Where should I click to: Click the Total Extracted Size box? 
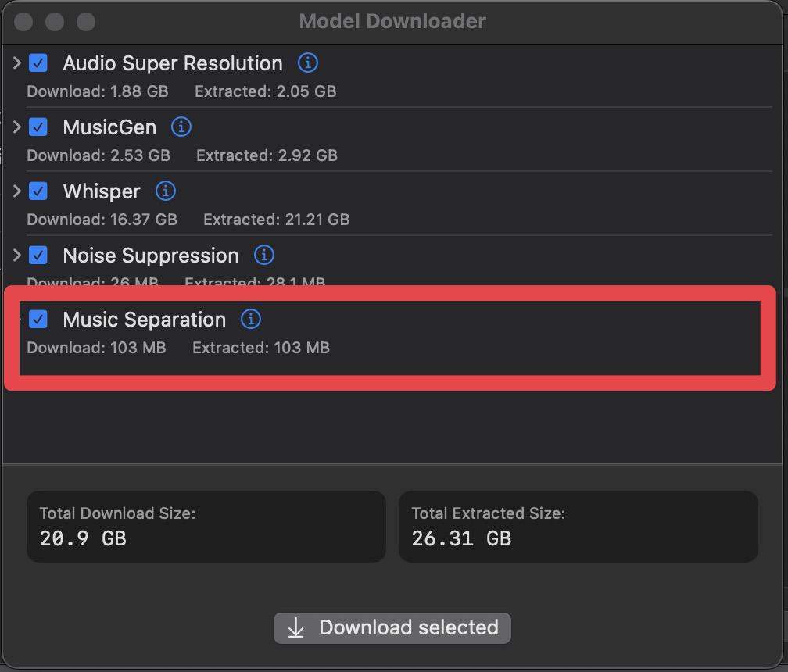click(578, 526)
